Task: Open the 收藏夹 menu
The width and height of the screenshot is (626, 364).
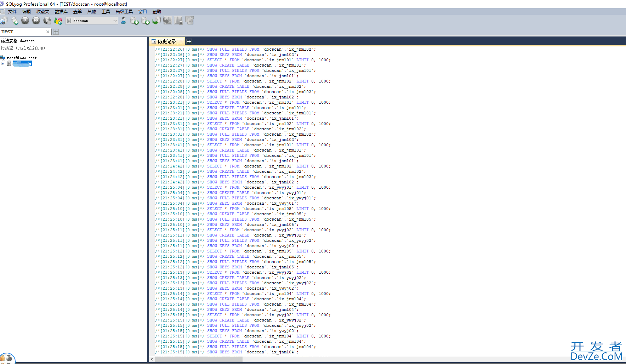Action: tap(43, 11)
